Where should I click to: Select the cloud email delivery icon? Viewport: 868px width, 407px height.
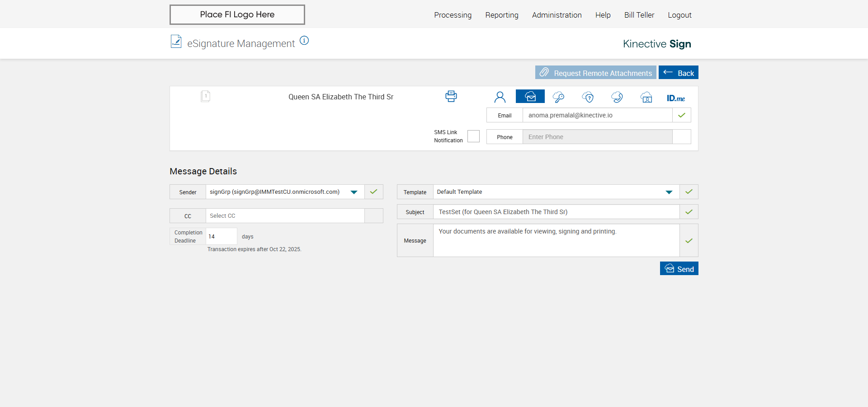(530, 97)
